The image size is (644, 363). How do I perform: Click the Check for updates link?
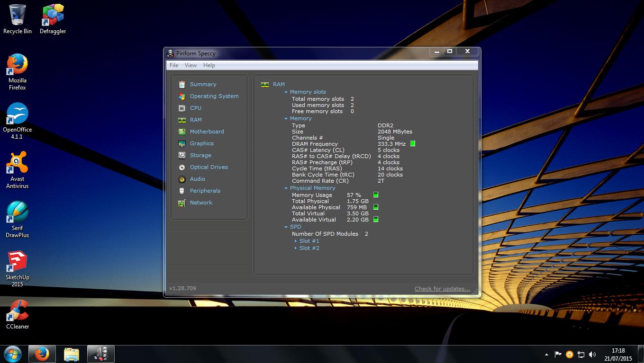point(442,289)
